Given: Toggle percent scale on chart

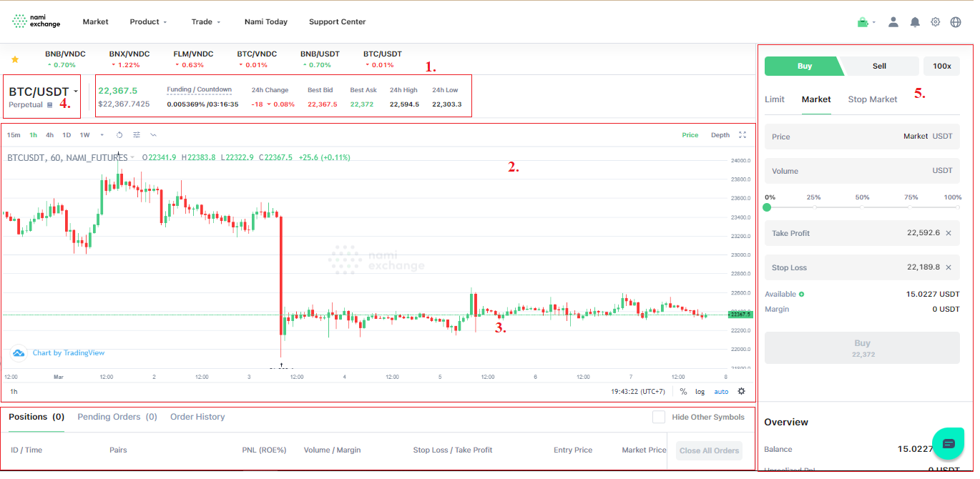Looking at the screenshot, I should click(x=683, y=391).
